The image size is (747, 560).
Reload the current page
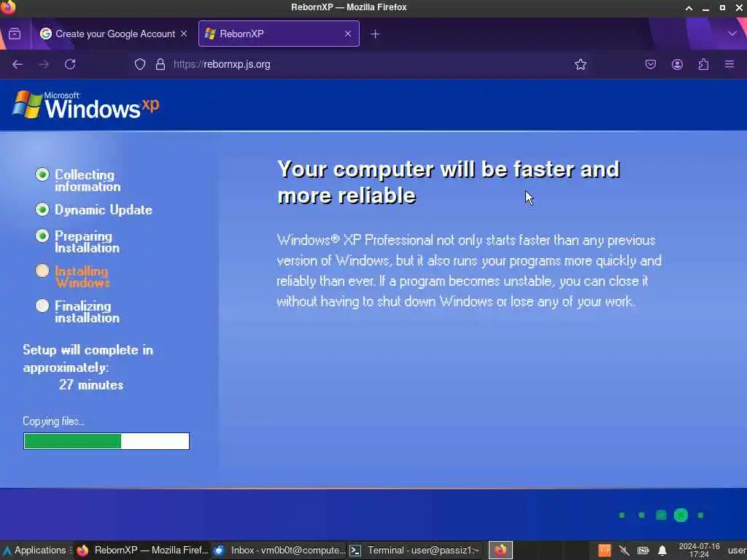[x=70, y=64]
